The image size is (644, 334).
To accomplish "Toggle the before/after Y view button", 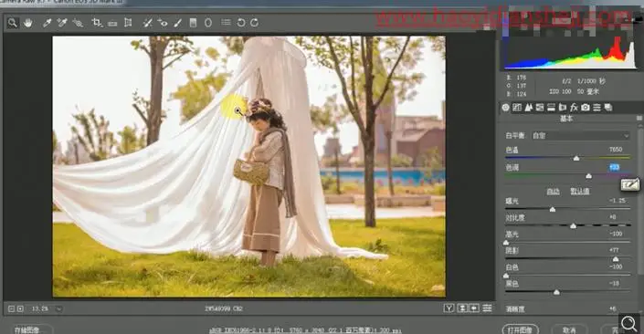I will (x=449, y=308).
